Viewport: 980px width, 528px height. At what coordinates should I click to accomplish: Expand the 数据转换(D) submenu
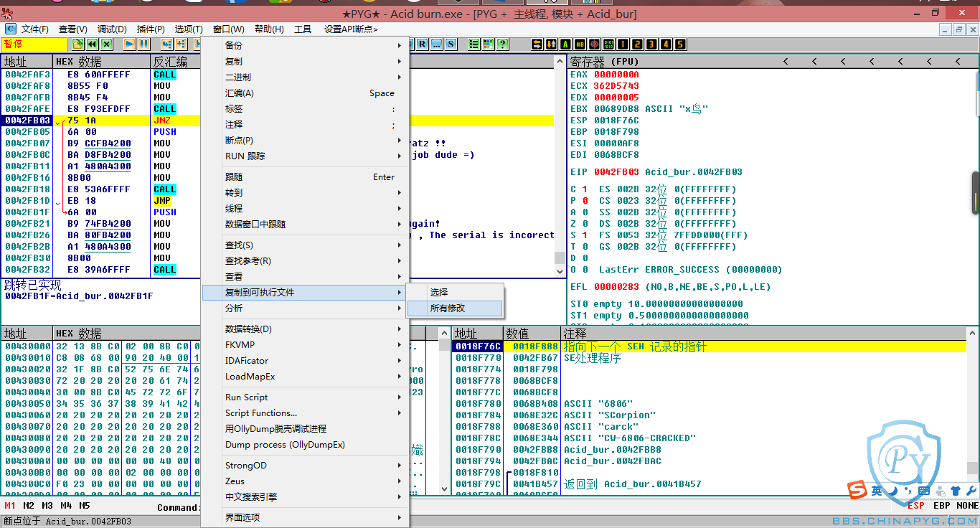coord(305,329)
